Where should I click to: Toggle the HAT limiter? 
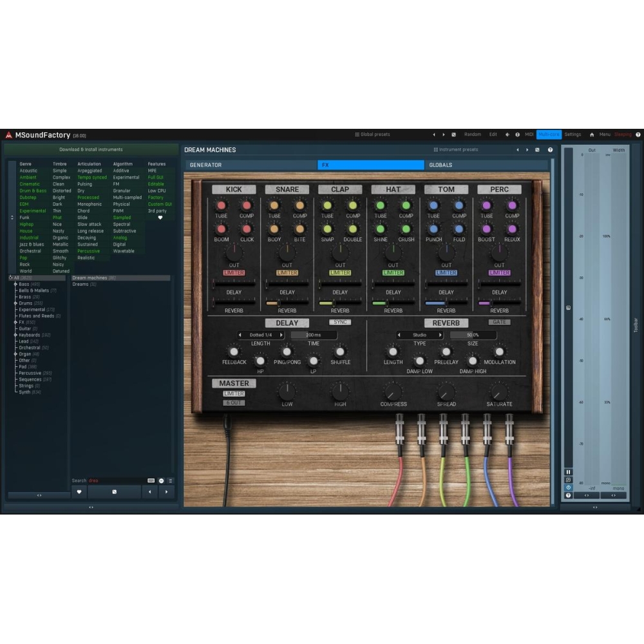tap(393, 272)
